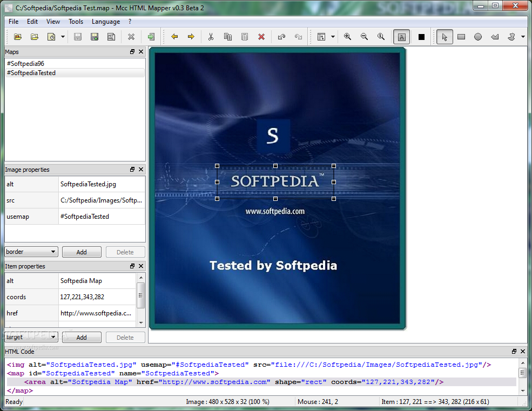Open the Edit menu

coord(32,22)
